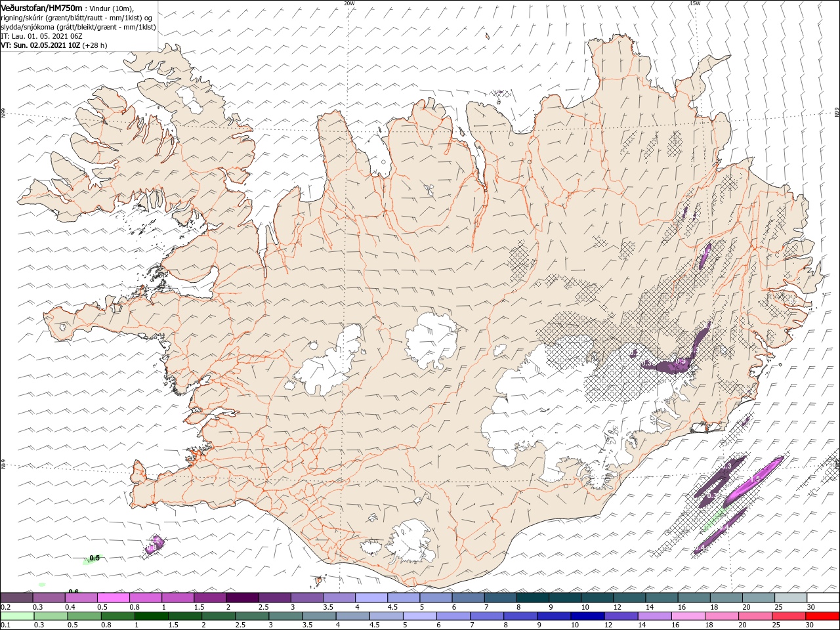Click the dark teal 8 snow legend swatch

coord(532,598)
